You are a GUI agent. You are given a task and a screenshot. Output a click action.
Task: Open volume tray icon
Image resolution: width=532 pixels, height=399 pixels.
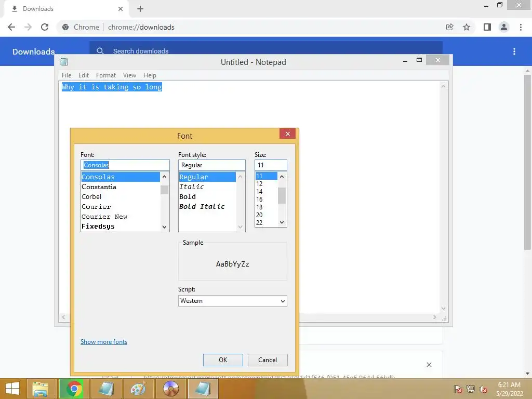point(483,389)
